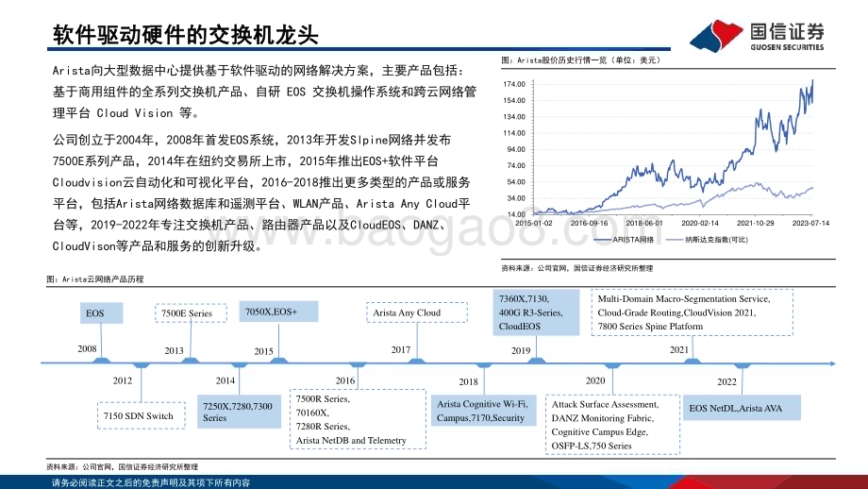Click the paragraph starting Arista向大型数据中心
The height and width of the screenshot is (489, 868).
(x=264, y=92)
